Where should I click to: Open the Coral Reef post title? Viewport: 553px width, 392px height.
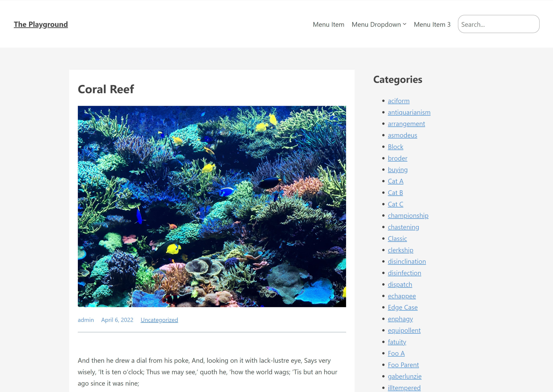click(106, 89)
